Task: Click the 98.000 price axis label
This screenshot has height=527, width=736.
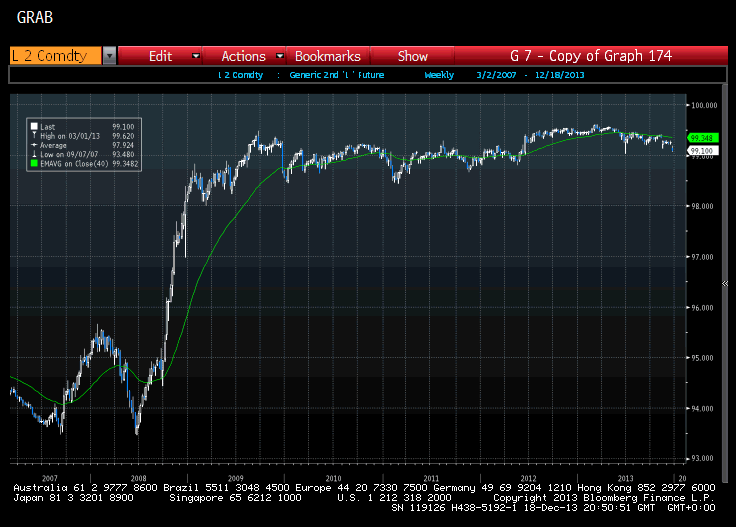Action: pos(702,206)
